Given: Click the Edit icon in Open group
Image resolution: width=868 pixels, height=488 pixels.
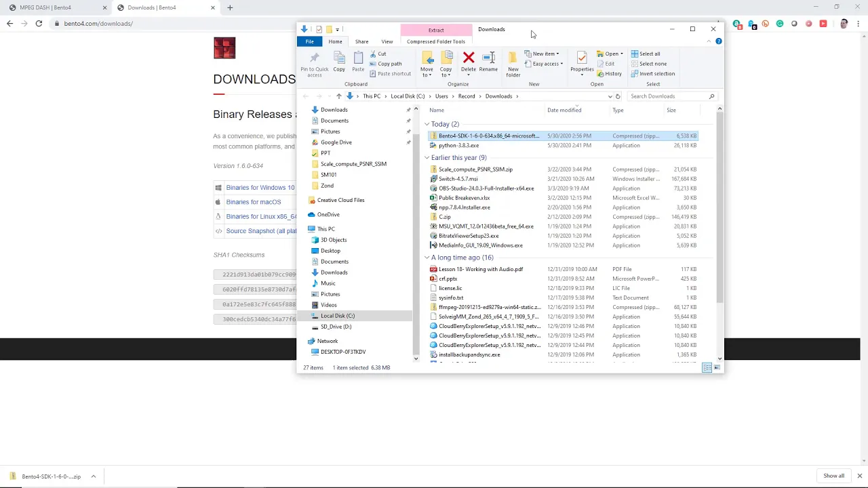Looking at the screenshot, I should click(x=600, y=64).
